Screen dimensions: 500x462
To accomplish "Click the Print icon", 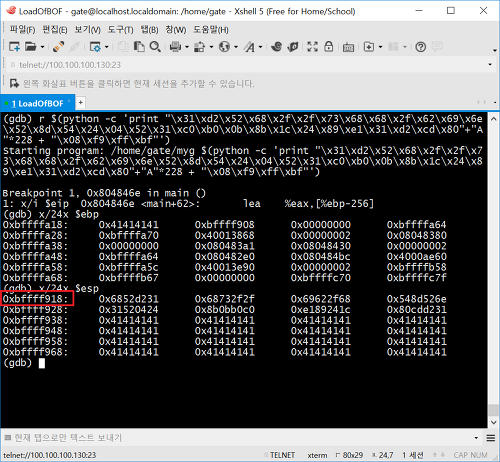I will click(x=175, y=47).
